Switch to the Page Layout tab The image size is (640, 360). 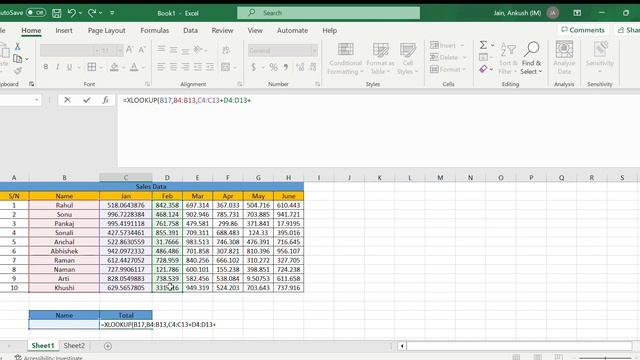pos(107,31)
